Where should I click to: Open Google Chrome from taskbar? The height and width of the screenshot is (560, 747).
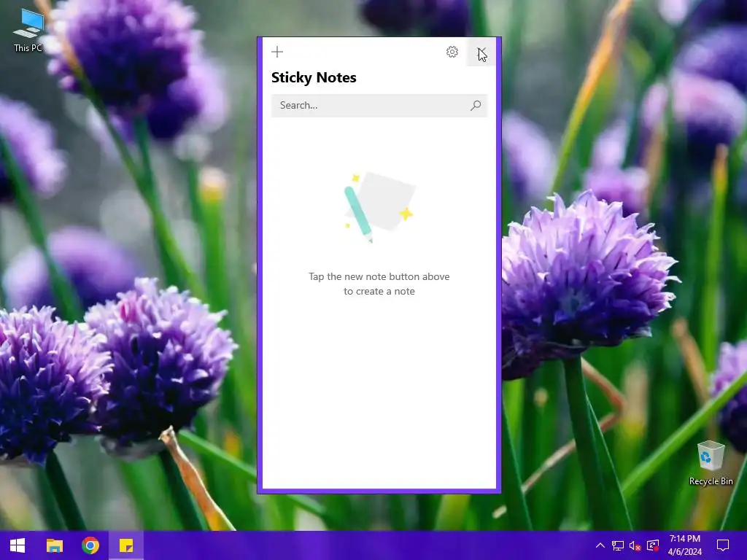pos(90,545)
